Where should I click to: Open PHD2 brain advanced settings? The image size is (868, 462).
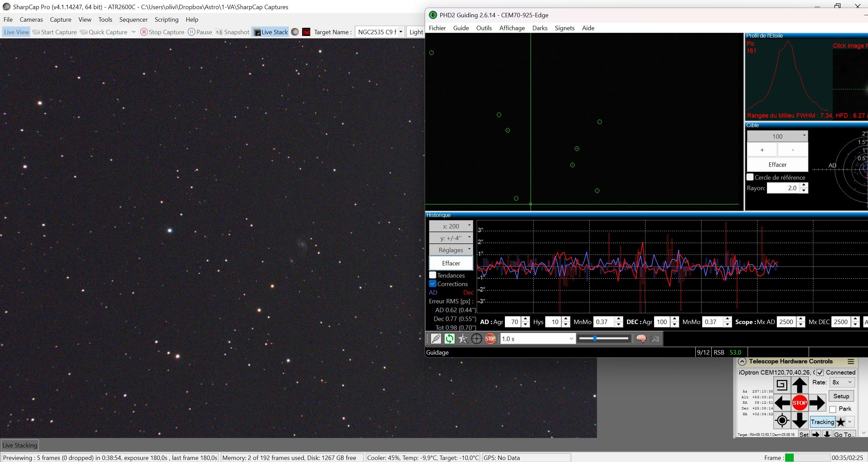[641, 339]
